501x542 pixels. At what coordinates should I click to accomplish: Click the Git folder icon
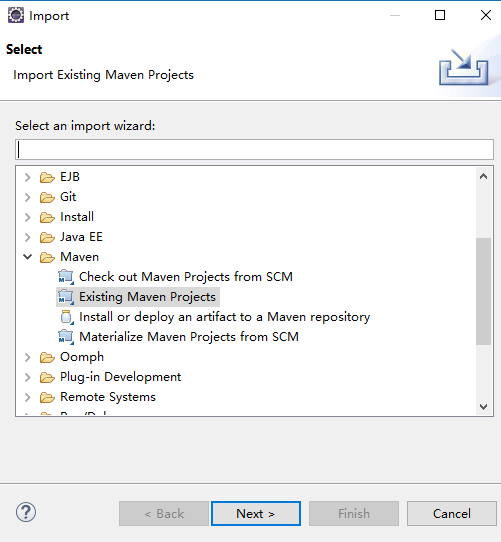[x=47, y=197]
